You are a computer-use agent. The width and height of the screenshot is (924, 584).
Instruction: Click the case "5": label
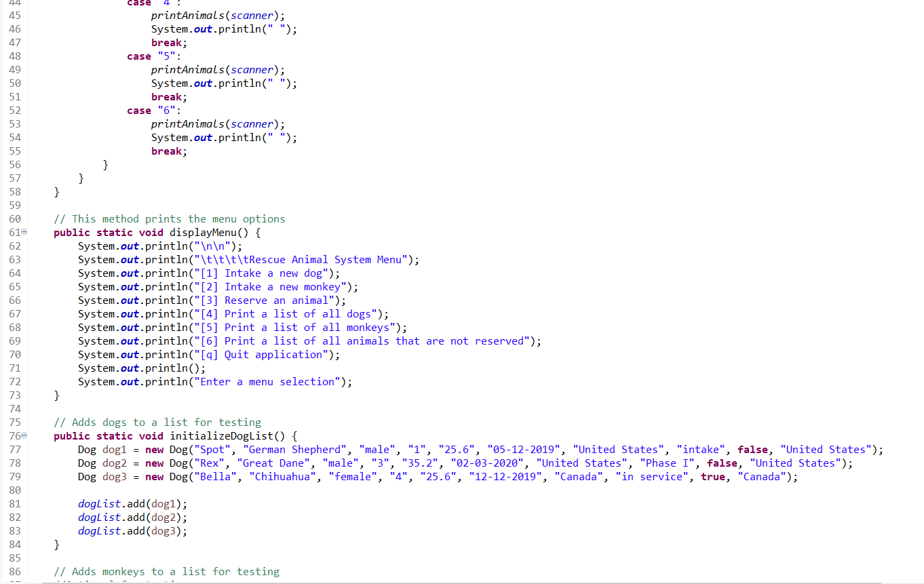pos(153,56)
